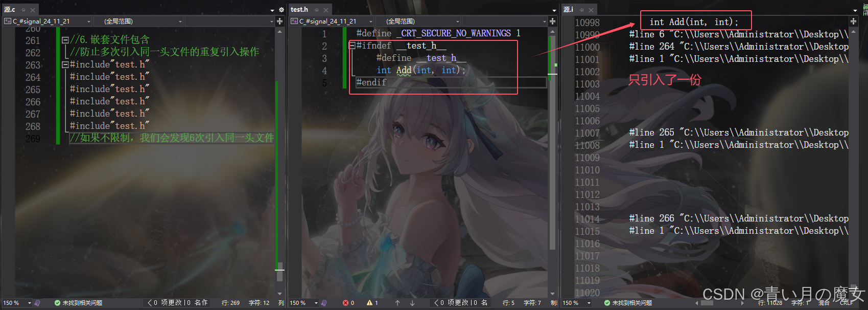This screenshot has height=310, width=868.
Task: Pin the 源.i editor tab
Action: (x=582, y=10)
